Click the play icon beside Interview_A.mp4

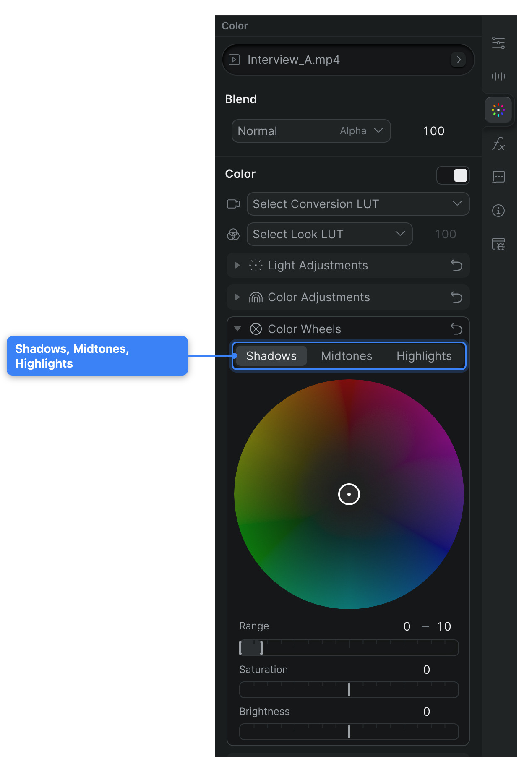click(234, 60)
